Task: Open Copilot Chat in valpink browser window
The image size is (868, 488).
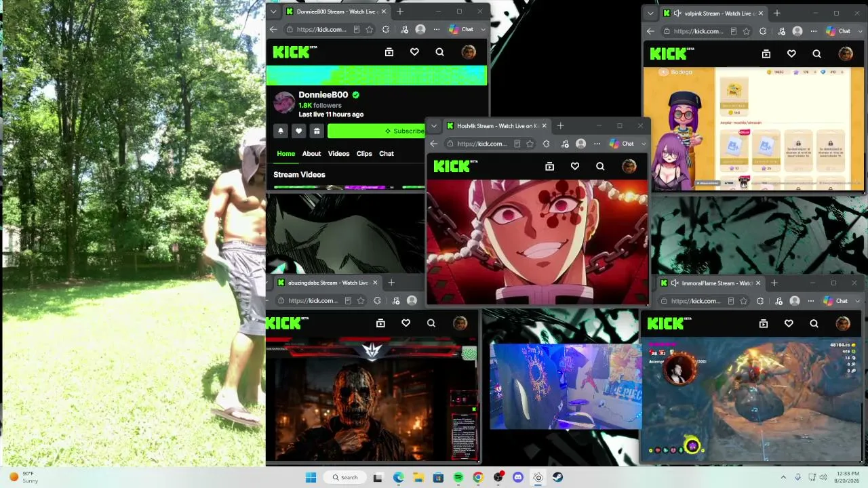Action: 839,31
